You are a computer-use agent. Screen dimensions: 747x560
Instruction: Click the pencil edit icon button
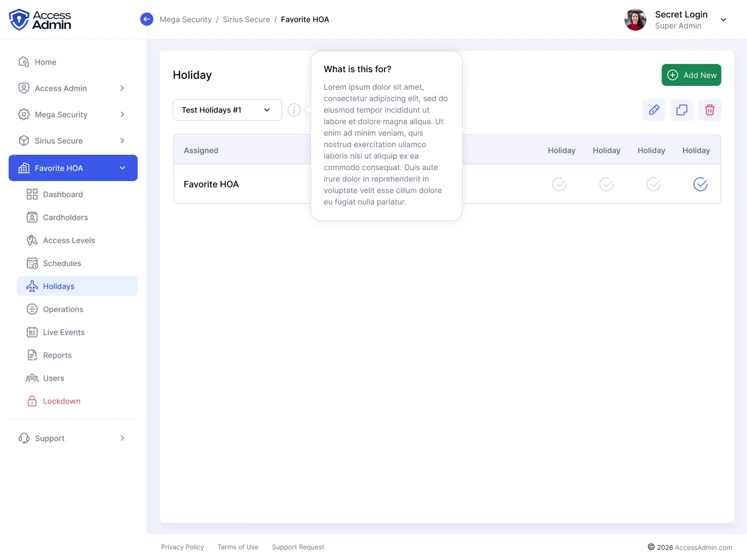point(654,110)
